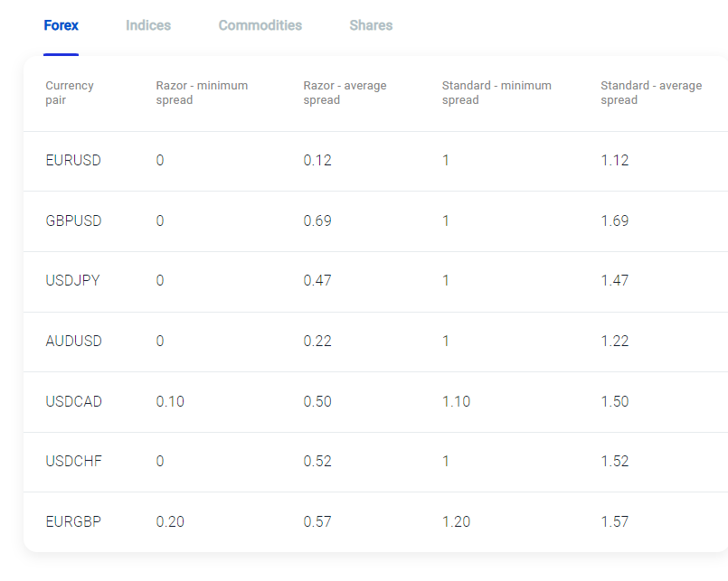728x581 pixels.
Task: Click GBPUSD Standard average spread 1.69
Action: [614, 221]
